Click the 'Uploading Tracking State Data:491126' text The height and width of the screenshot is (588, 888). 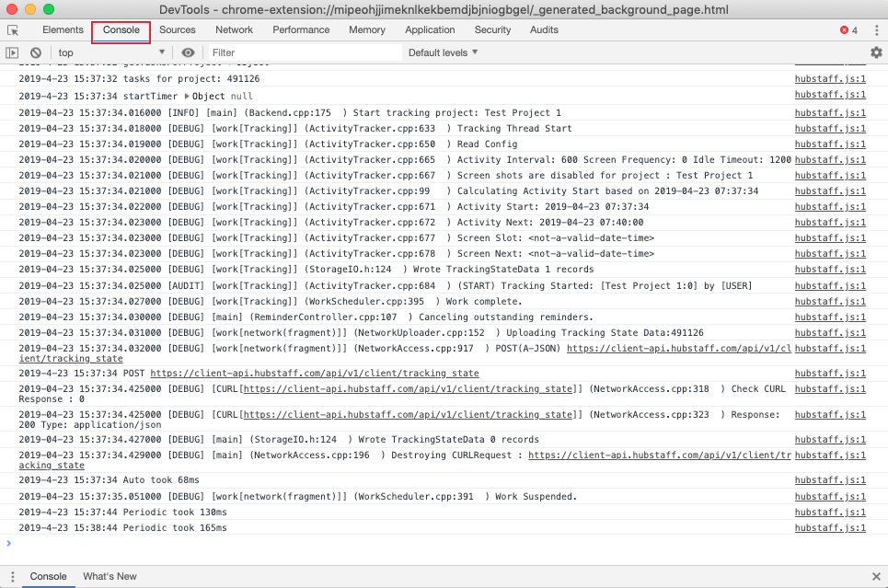point(605,333)
